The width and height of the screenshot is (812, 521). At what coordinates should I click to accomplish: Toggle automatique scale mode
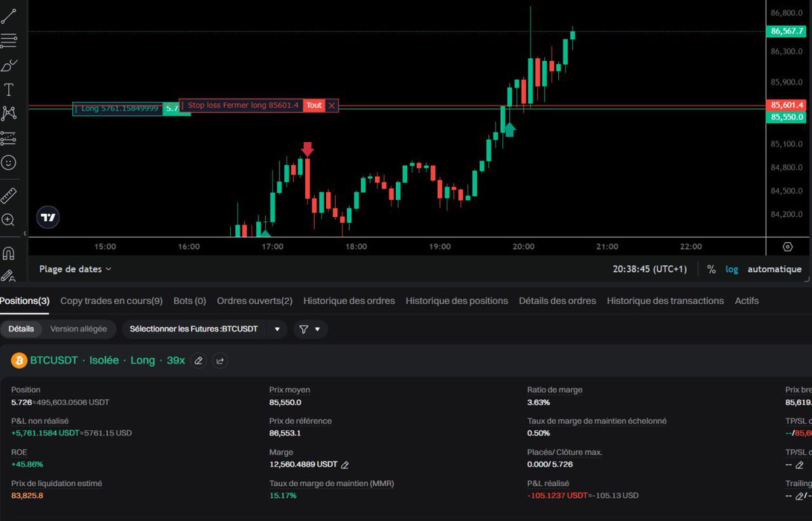tap(775, 269)
